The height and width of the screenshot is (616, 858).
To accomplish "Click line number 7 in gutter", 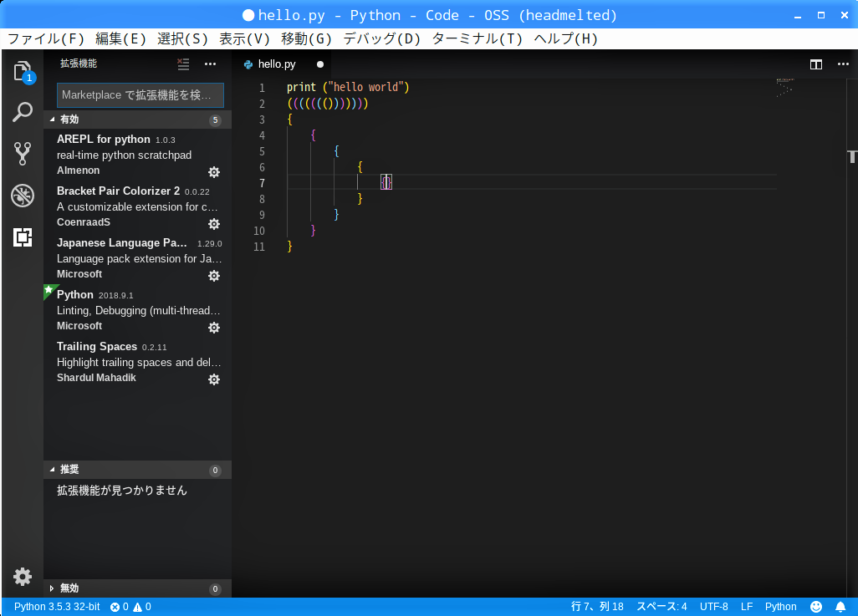I will click(x=262, y=183).
